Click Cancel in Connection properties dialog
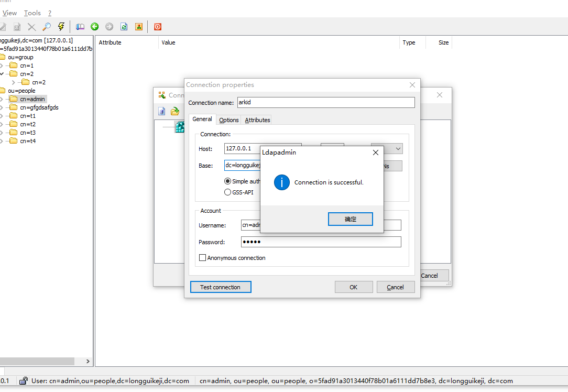This screenshot has width=568, height=392. [x=396, y=287]
